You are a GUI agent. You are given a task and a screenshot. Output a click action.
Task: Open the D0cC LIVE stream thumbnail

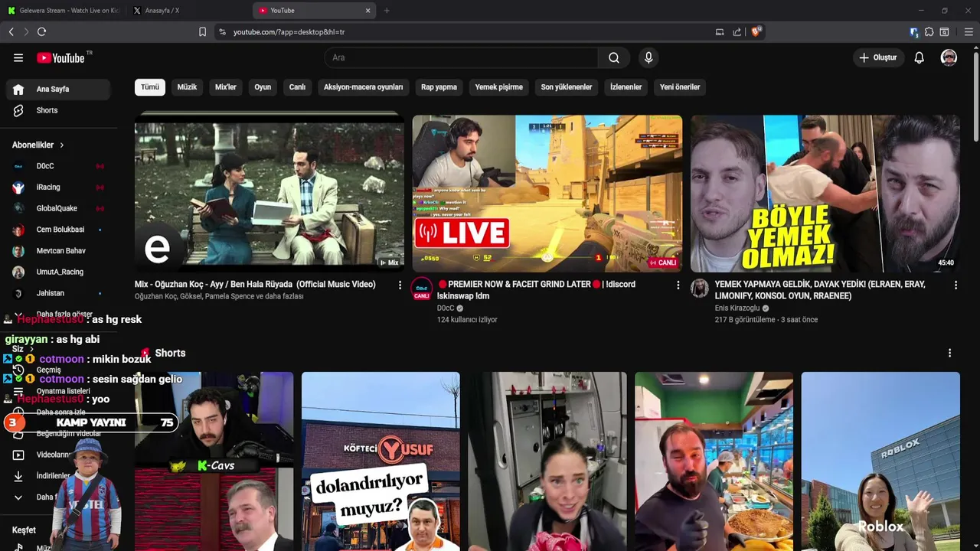pyautogui.click(x=547, y=194)
